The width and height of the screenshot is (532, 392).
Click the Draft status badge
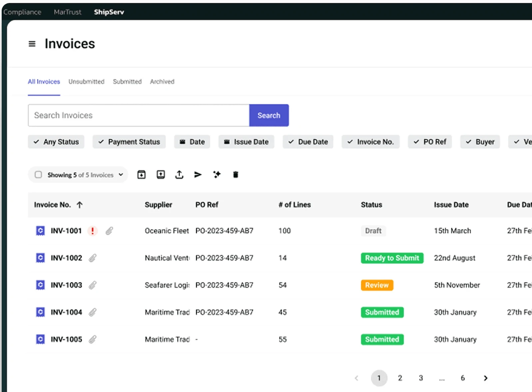(x=373, y=231)
